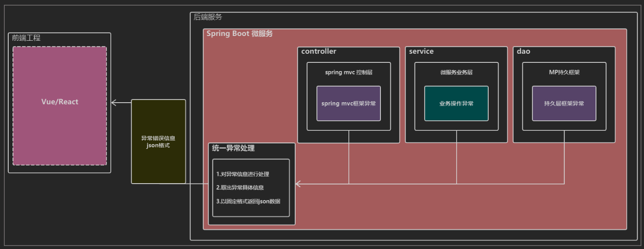The width and height of the screenshot is (644, 249).
Task: Click the spring mvc 控制层 label
Action: click(x=348, y=72)
